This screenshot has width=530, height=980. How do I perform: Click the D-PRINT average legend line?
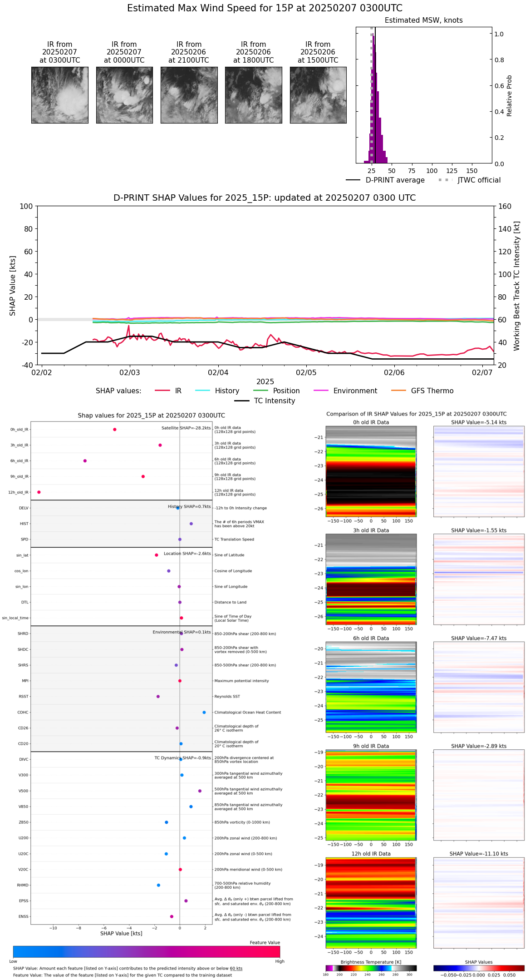353,180
